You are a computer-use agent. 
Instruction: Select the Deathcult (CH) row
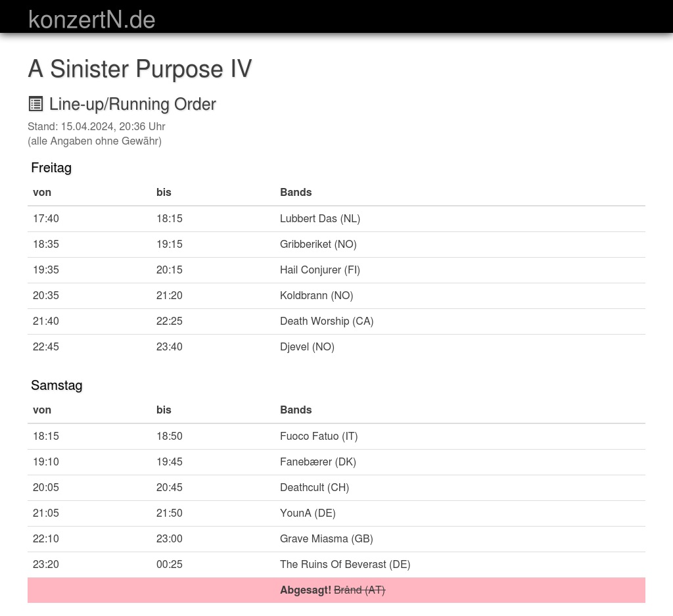tap(314, 487)
